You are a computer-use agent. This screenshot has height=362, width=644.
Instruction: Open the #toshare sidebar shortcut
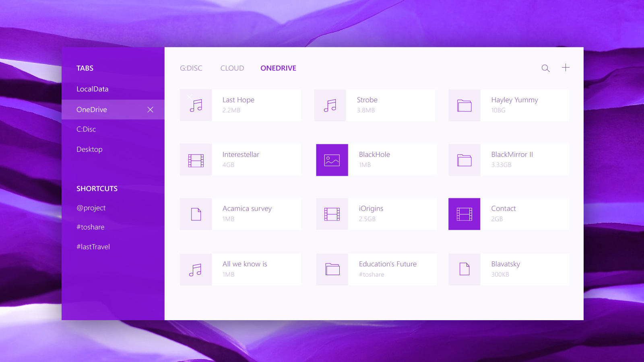click(91, 227)
